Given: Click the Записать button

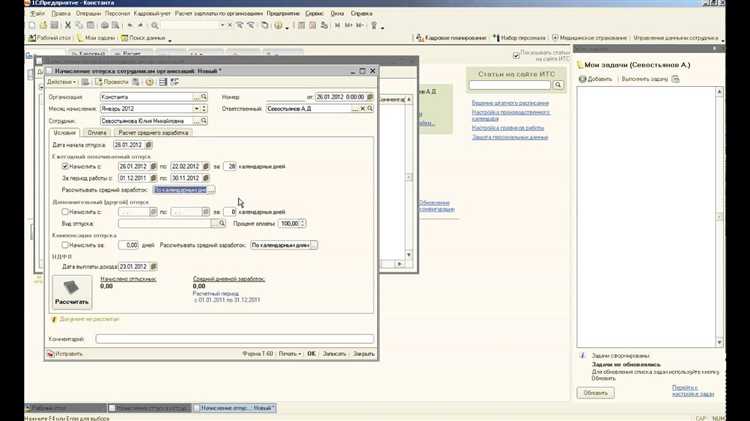Looking at the screenshot, I should click(x=334, y=354).
